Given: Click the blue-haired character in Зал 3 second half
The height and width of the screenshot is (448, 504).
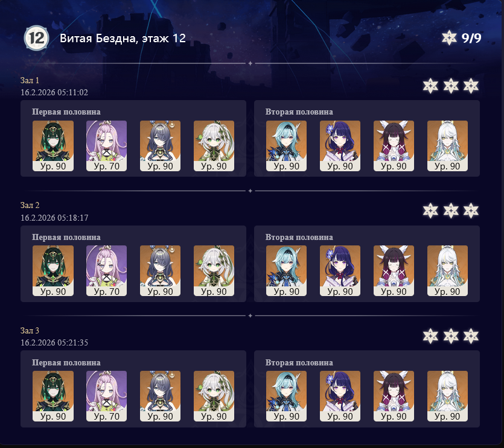Looking at the screenshot, I should (x=286, y=396).
